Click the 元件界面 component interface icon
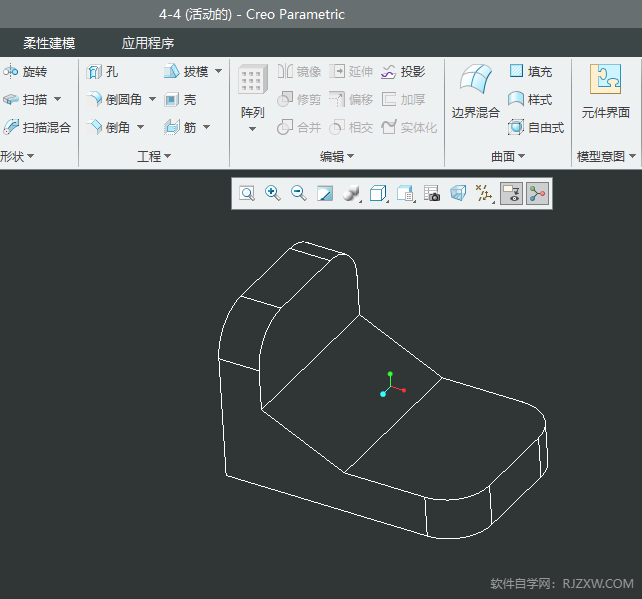 (x=605, y=91)
